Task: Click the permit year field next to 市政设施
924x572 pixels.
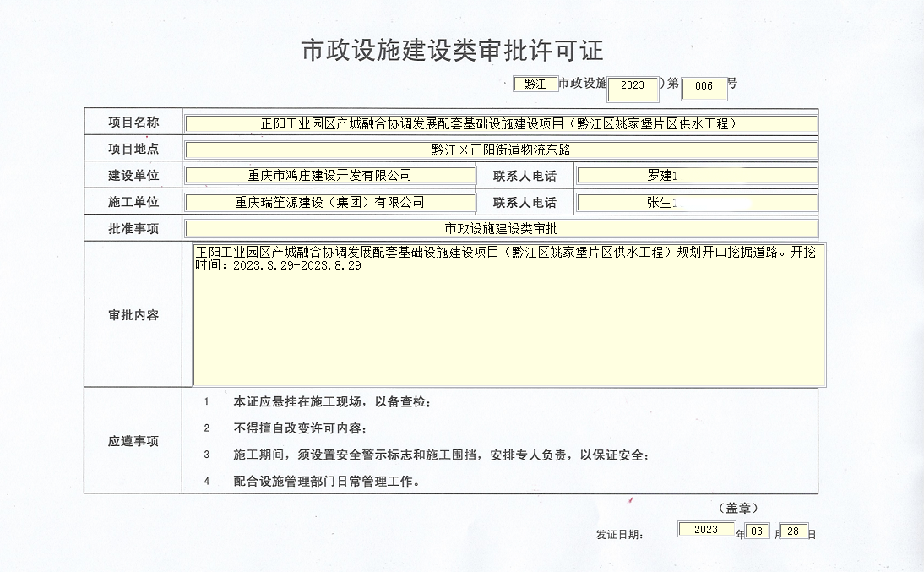Action: 633,89
